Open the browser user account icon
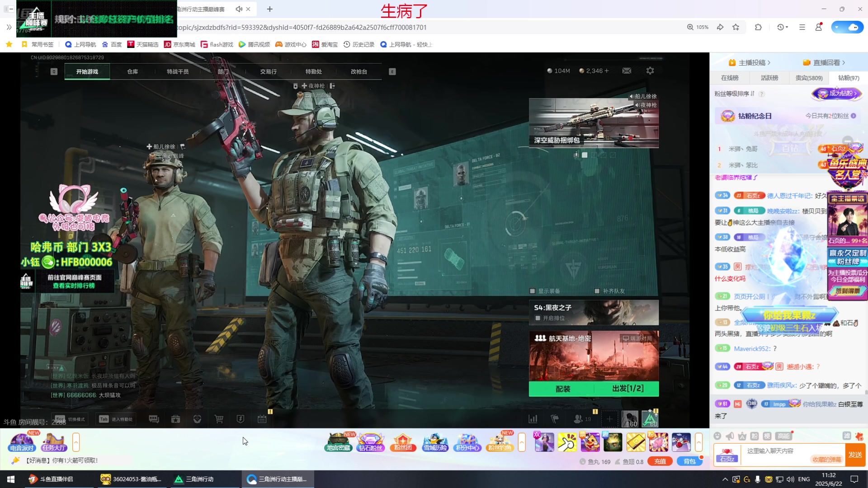868x488 pixels. (x=819, y=27)
